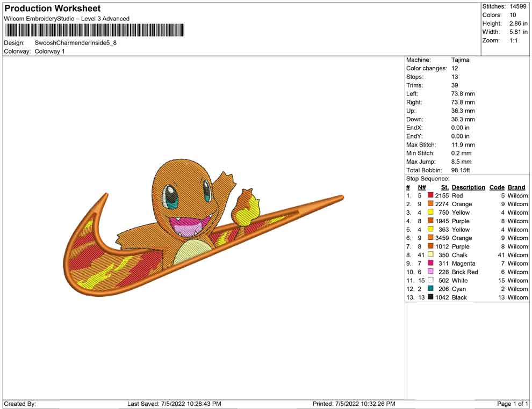Image resolution: width=532 pixels, height=409 pixels.
Task: Click stitch count 3459 in row 6
Action: [442, 238]
